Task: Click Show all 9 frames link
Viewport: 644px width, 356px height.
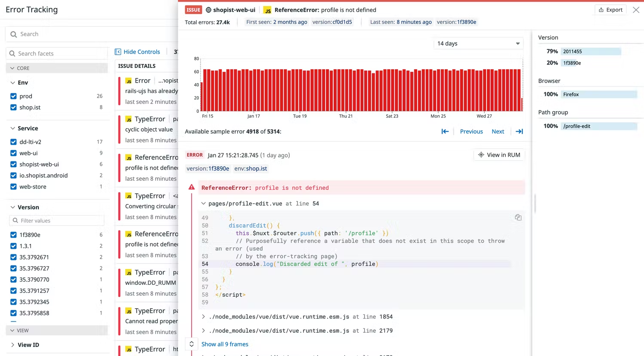Action: pos(225,344)
